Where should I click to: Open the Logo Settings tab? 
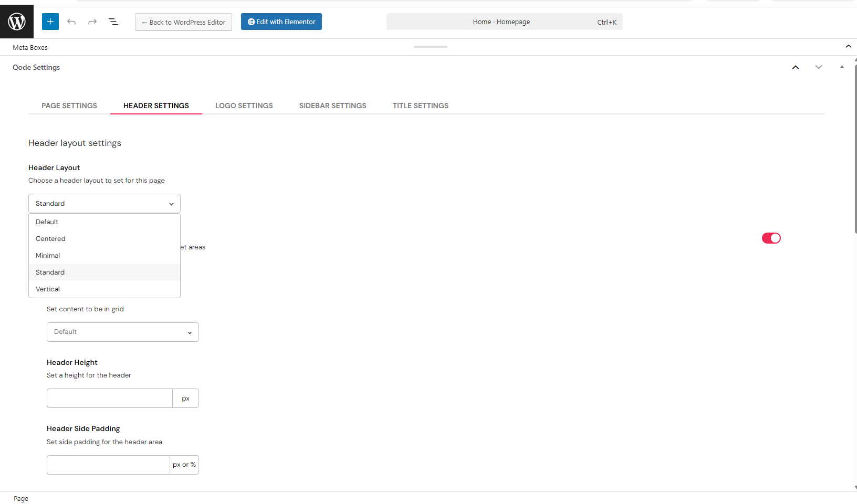point(244,106)
